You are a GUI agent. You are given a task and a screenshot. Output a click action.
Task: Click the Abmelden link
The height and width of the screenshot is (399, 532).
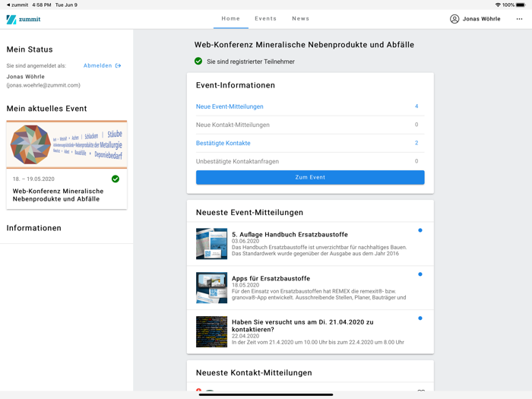[97, 66]
